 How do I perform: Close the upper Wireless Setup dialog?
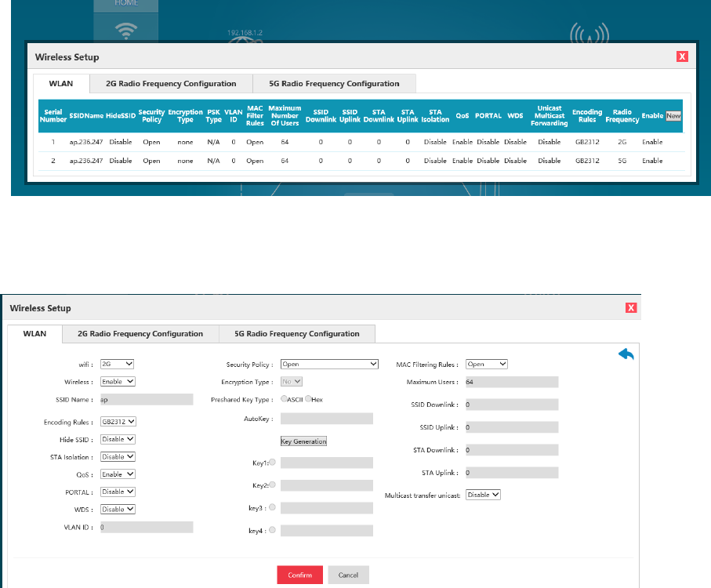click(682, 56)
